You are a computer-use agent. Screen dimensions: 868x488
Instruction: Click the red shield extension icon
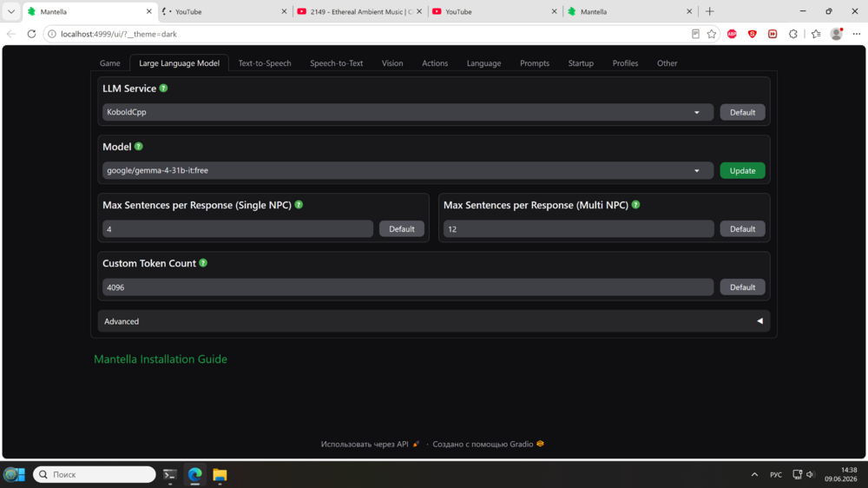pyautogui.click(x=753, y=34)
